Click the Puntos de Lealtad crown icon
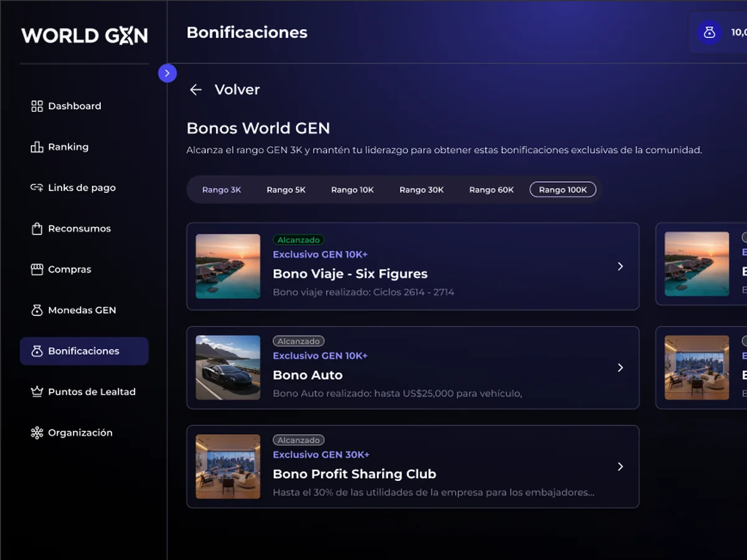 [37, 391]
